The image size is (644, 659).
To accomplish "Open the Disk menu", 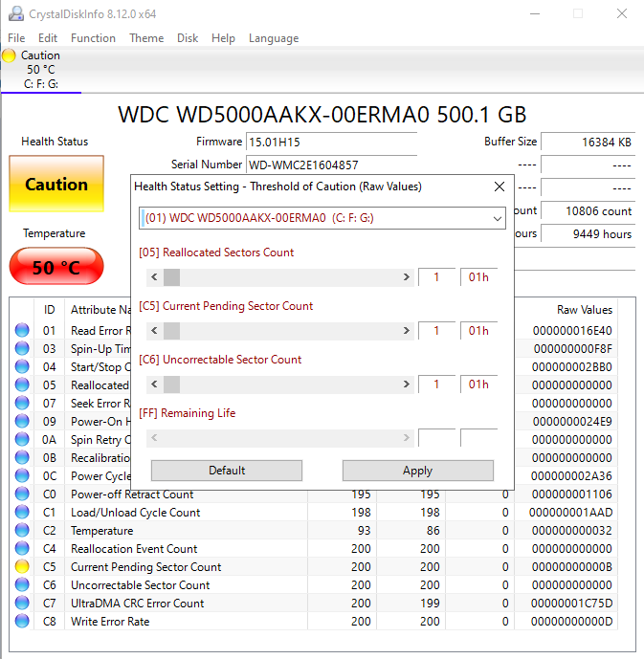I will pyautogui.click(x=188, y=38).
